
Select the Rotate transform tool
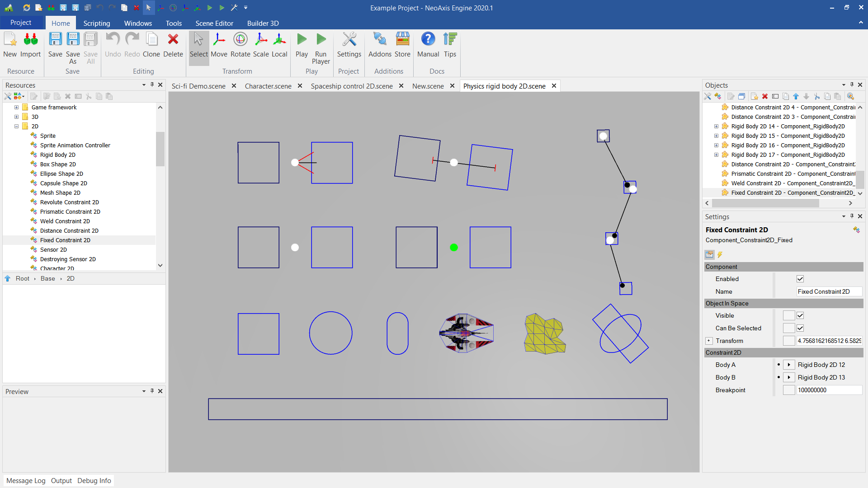(240, 45)
